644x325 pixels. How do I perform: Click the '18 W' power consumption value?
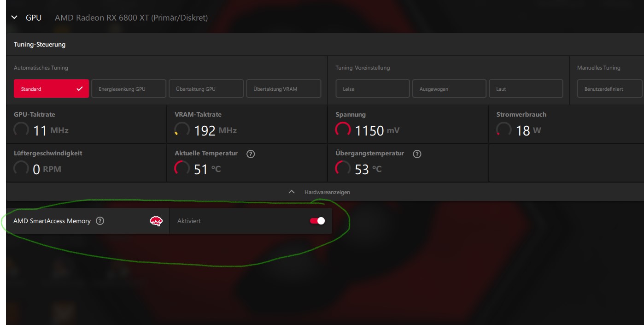pyautogui.click(x=528, y=130)
